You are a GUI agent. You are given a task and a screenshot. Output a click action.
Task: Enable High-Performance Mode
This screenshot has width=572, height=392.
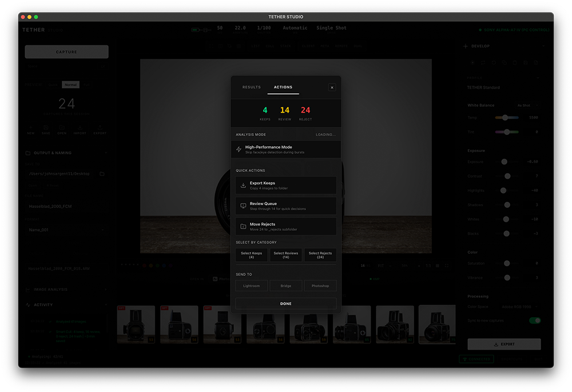(x=286, y=149)
